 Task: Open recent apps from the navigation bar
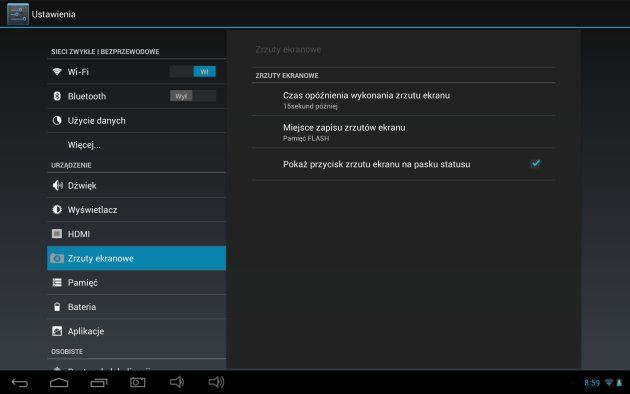[x=99, y=383]
